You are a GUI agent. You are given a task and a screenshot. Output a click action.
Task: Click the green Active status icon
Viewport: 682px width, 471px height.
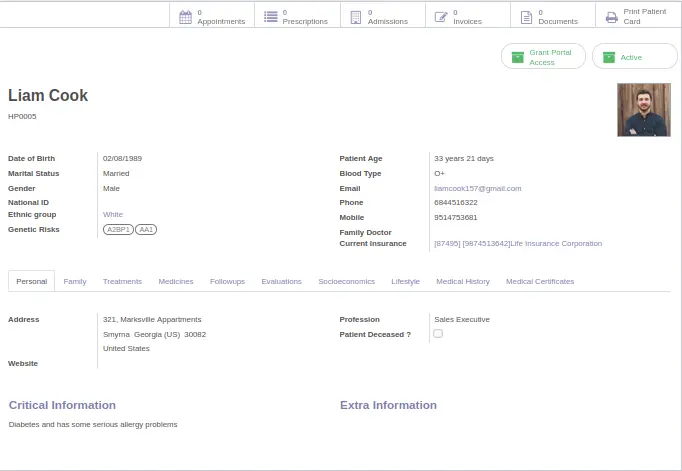(608, 57)
